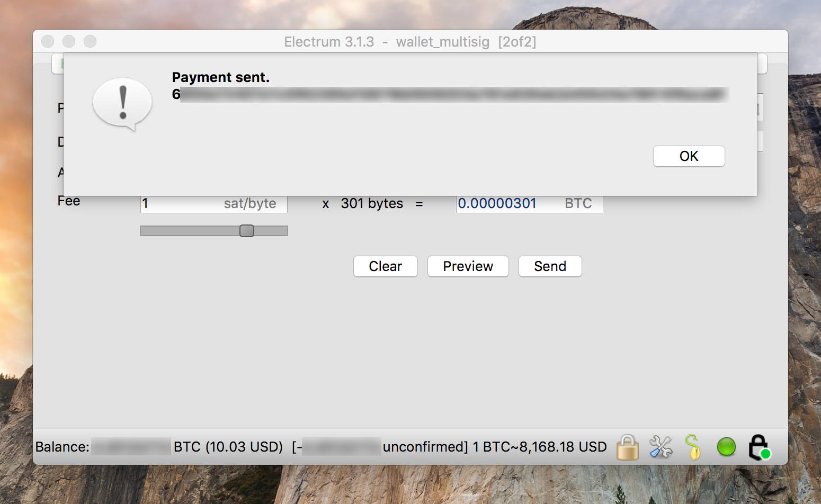821x504 pixels.
Task: Click the 'unconfirmed]' text in the status bar
Action: (425, 447)
